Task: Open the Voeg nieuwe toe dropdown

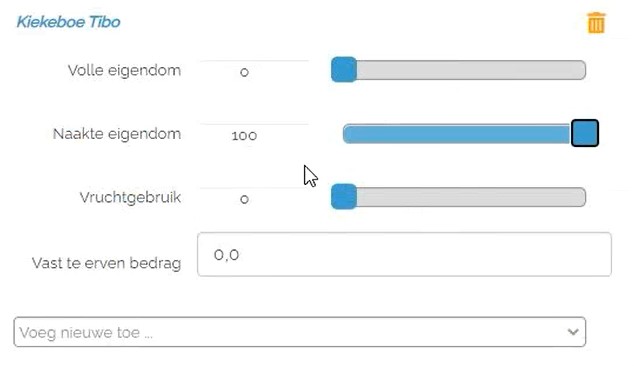Action: (300, 332)
